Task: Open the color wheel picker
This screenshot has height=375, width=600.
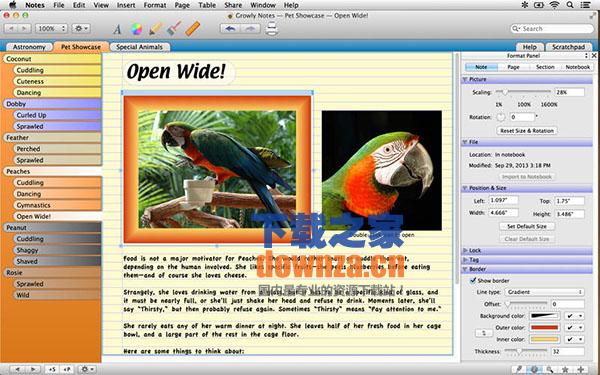Action: point(136,29)
